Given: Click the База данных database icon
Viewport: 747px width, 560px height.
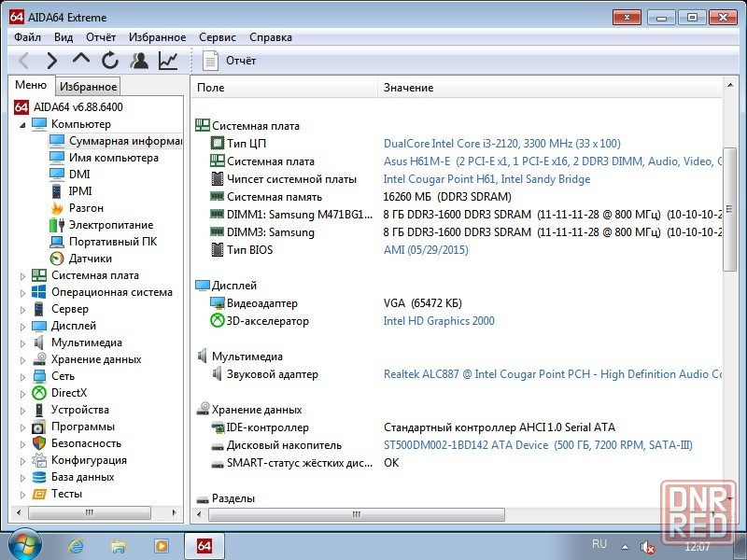Looking at the screenshot, I should click(x=39, y=477).
